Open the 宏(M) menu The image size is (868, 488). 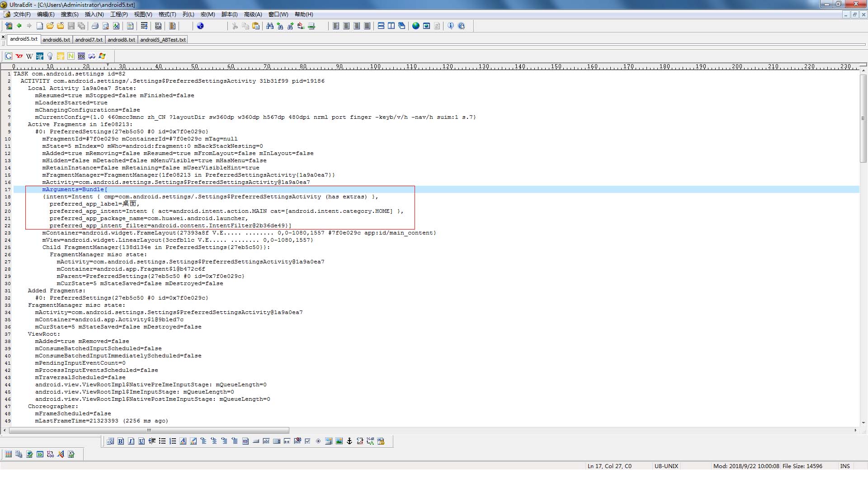pyautogui.click(x=208, y=14)
